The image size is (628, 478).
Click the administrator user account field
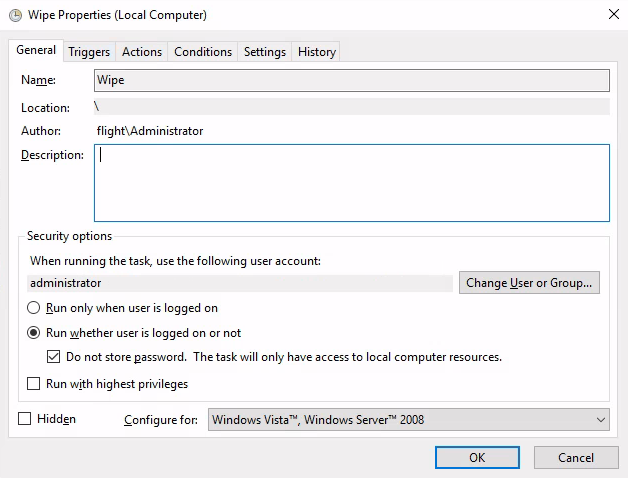coord(240,283)
